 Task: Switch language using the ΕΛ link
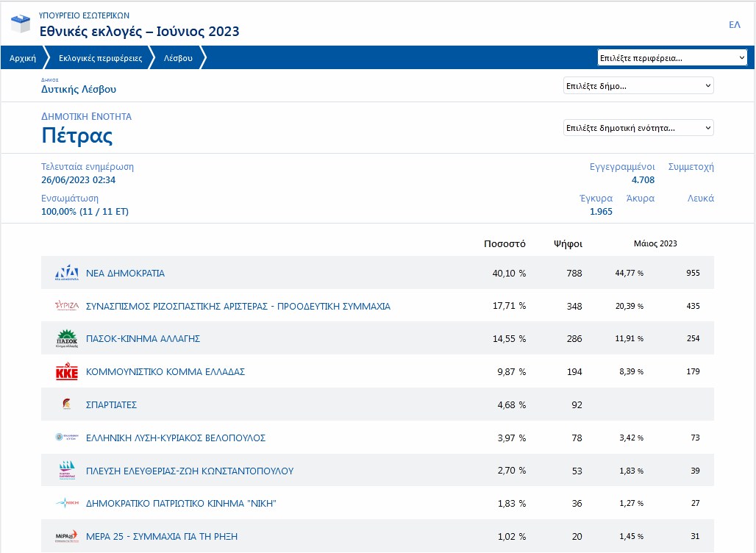pyautogui.click(x=734, y=25)
